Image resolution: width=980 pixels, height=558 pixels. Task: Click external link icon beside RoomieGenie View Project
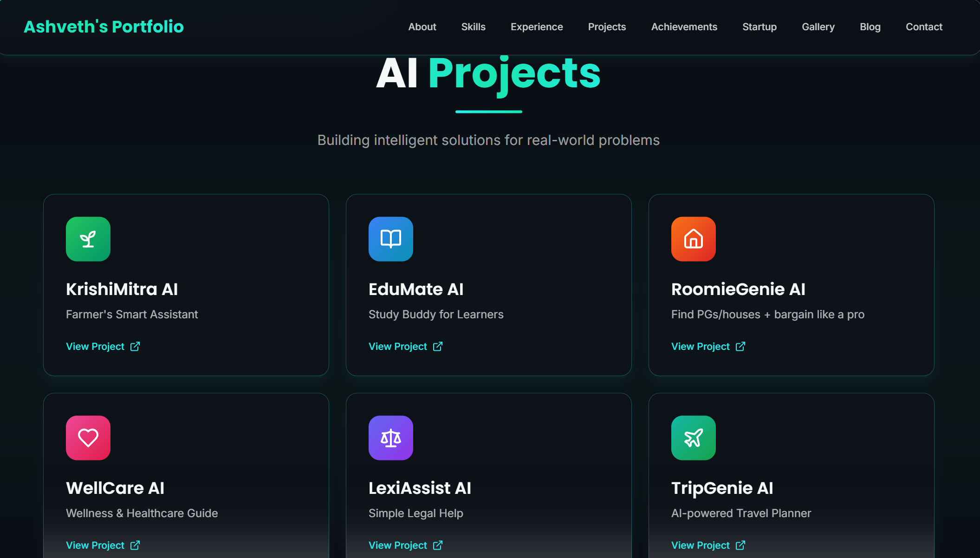click(x=740, y=347)
